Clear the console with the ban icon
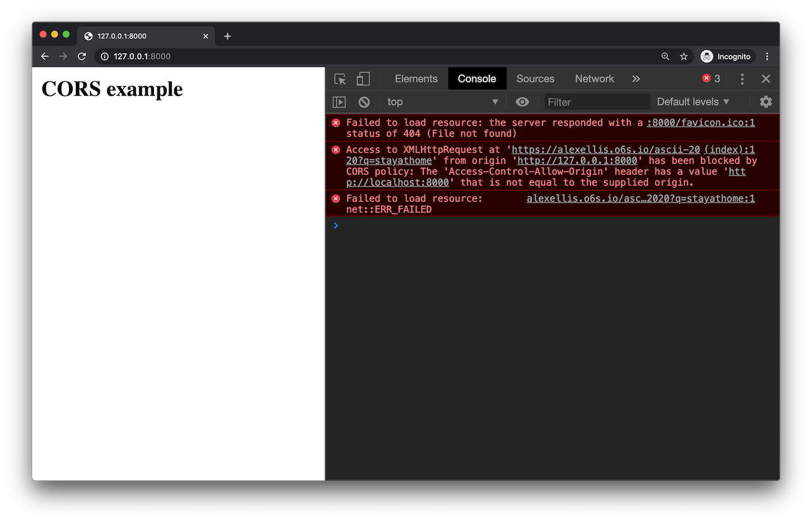Image resolution: width=812 pixels, height=523 pixels. click(364, 102)
